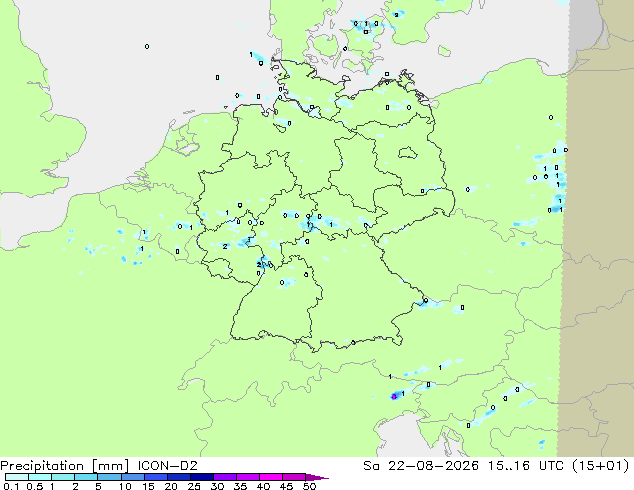Click the '45' legend label
Image resolution: width=634 pixels, height=490 pixels.
286,486
